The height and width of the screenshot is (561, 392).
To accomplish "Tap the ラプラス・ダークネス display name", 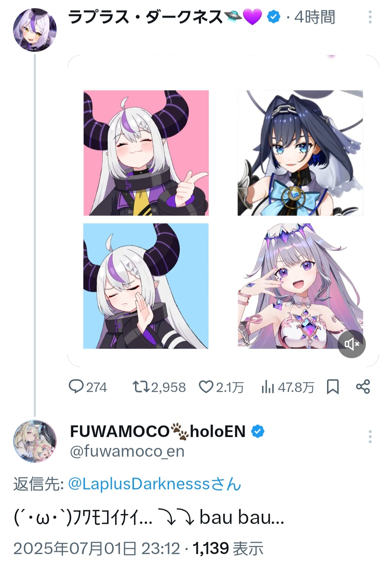I will [145, 17].
